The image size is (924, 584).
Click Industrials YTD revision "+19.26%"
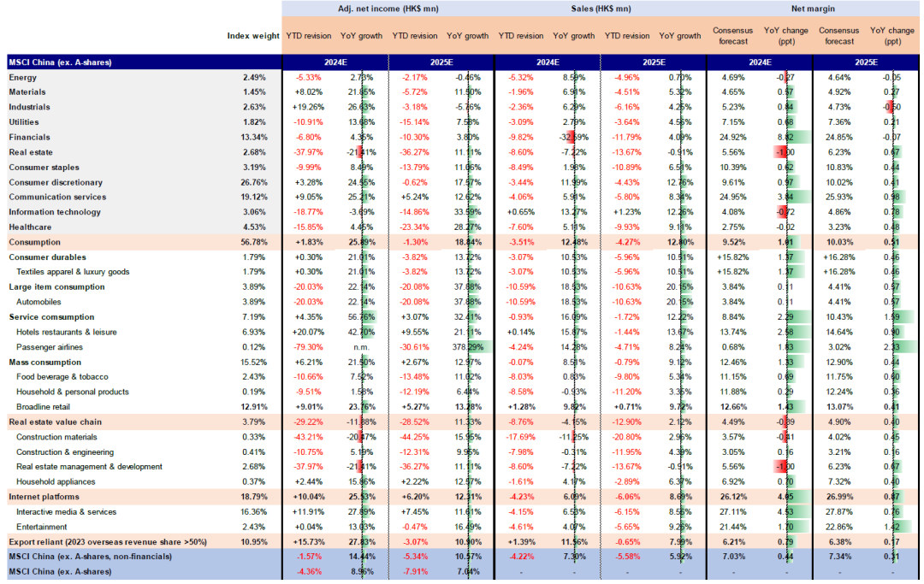pyautogui.click(x=308, y=107)
